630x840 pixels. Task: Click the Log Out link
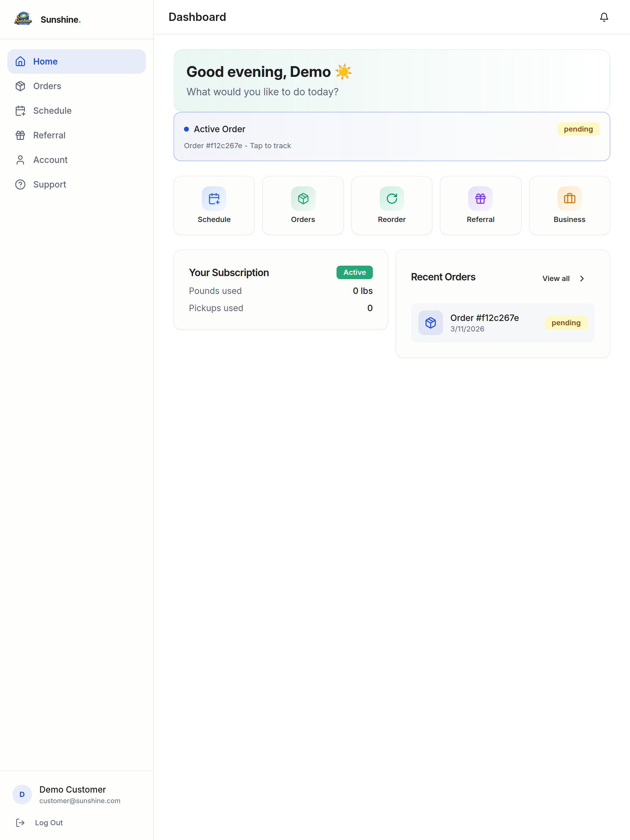[49, 822]
